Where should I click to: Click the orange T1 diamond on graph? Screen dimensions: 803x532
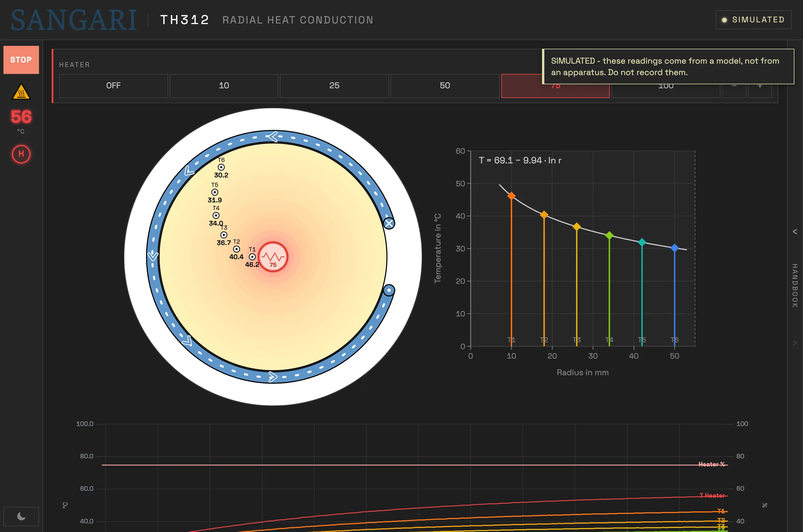click(511, 196)
